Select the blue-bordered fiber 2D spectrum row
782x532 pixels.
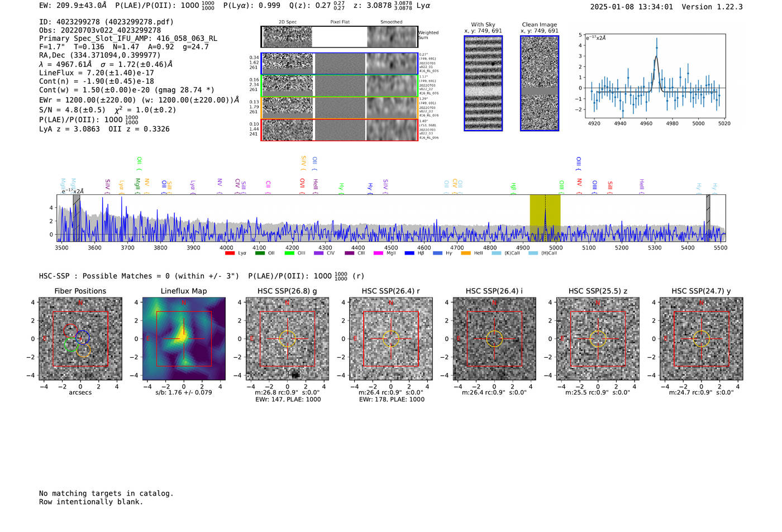coord(339,64)
